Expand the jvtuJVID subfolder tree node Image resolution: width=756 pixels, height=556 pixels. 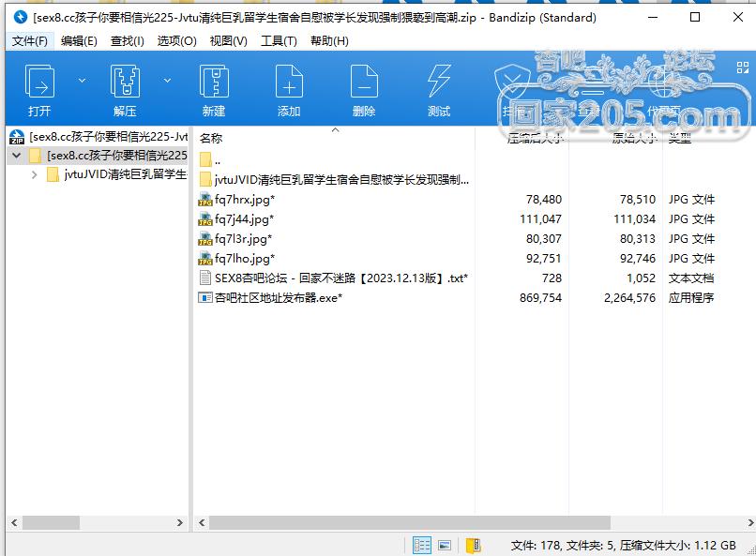pos(34,174)
